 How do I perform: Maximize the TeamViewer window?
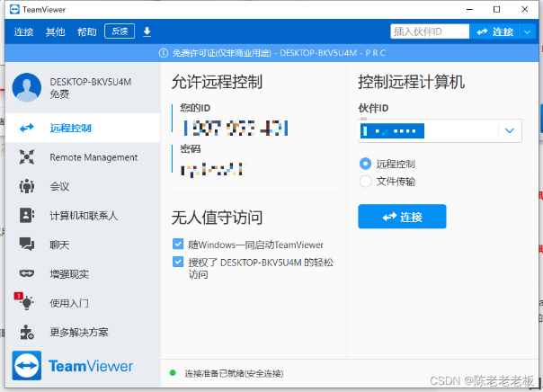pyautogui.click(x=496, y=9)
